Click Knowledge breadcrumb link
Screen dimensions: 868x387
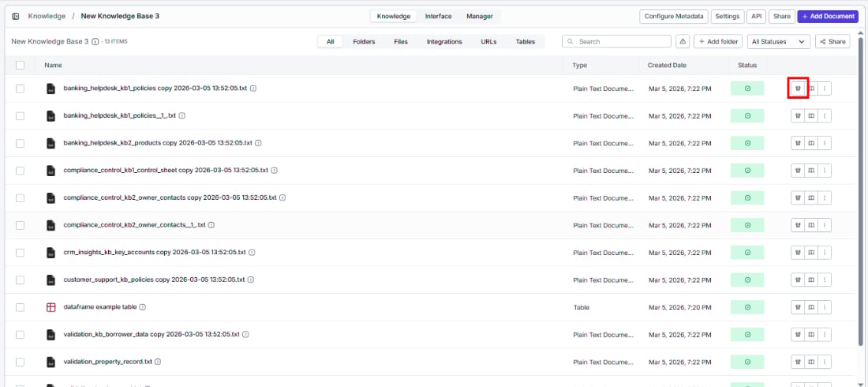(47, 16)
